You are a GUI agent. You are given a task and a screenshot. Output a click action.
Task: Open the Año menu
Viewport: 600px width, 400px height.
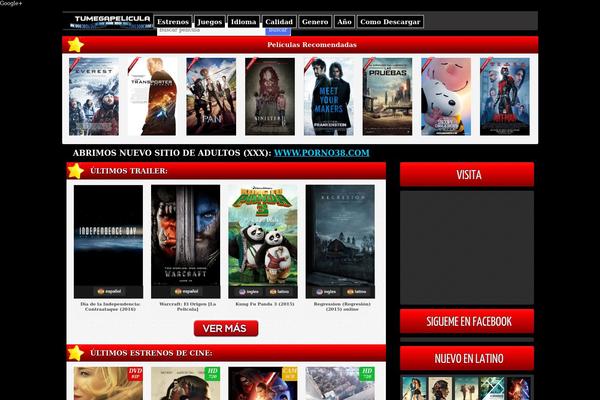pyautogui.click(x=344, y=22)
